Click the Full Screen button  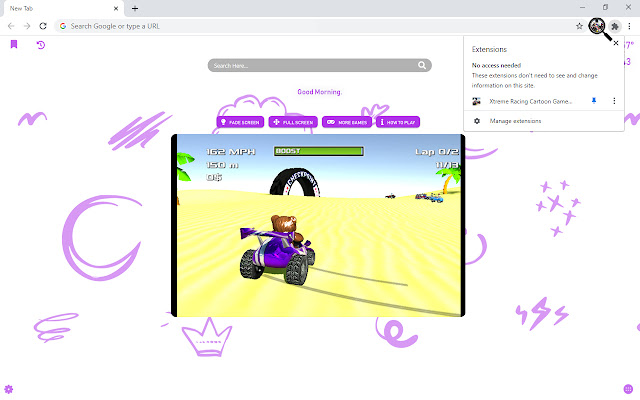(x=293, y=122)
